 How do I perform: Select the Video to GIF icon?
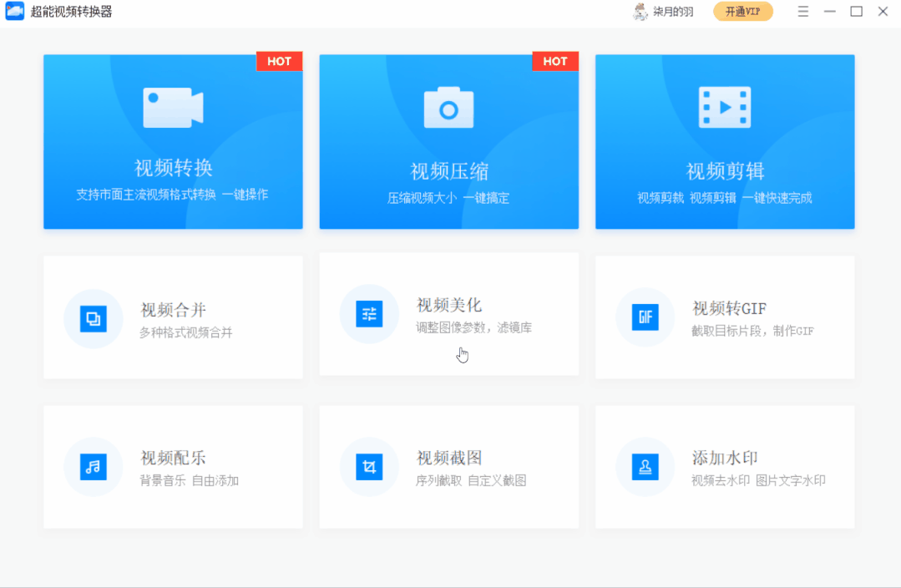pos(645,316)
